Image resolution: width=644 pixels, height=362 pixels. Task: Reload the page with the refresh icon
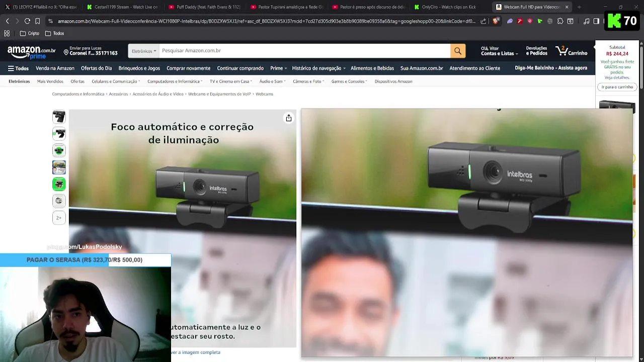(27, 21)
